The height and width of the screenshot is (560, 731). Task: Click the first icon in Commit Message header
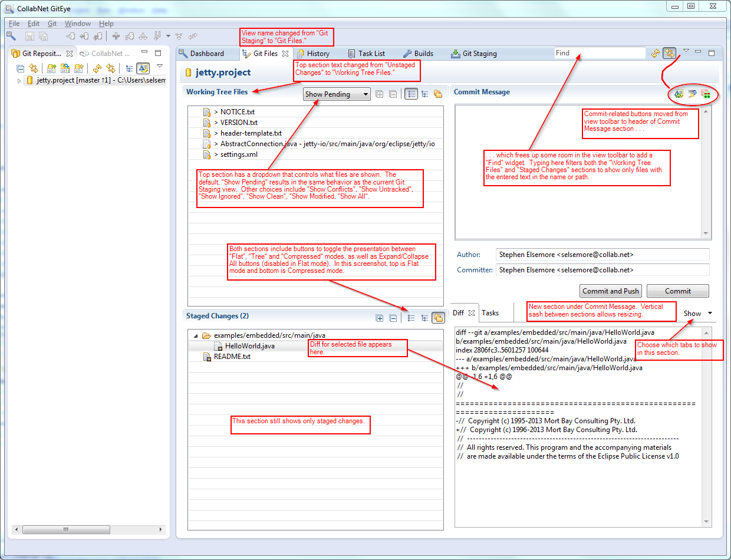coord(679,94)
